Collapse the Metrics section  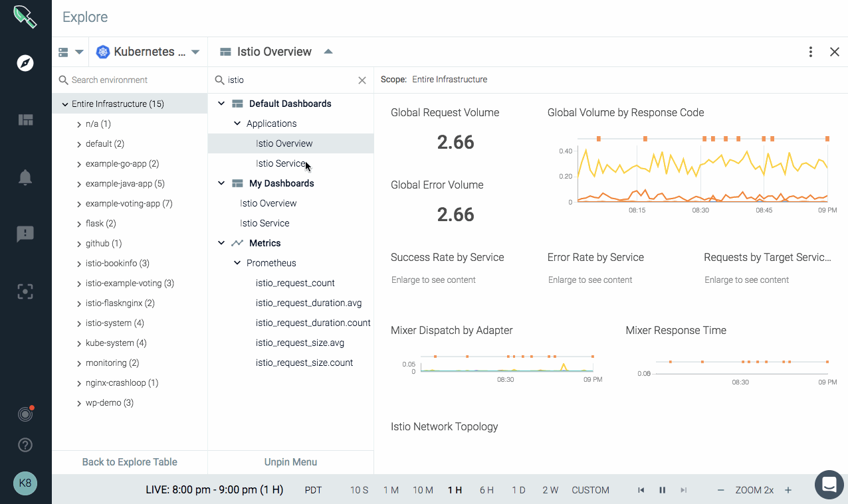point(221,243)
